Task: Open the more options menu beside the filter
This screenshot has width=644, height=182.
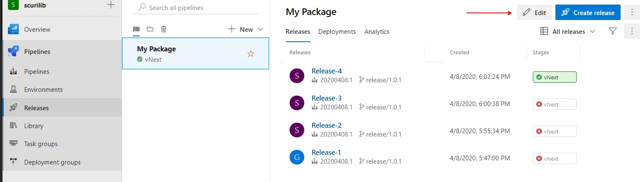Action: tap(632, 31)
